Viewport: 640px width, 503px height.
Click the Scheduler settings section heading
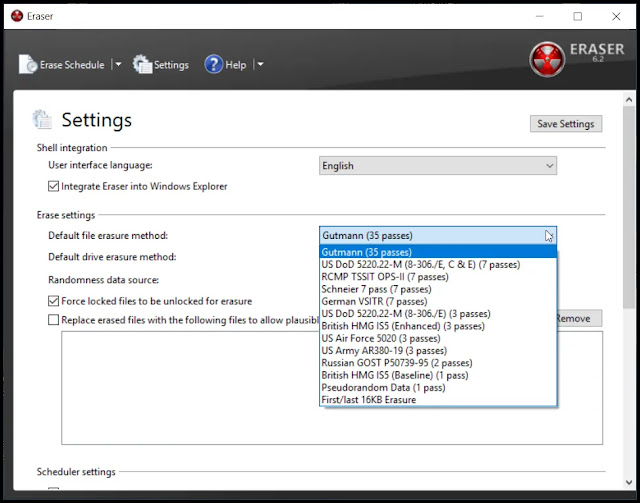click(76, 472)
